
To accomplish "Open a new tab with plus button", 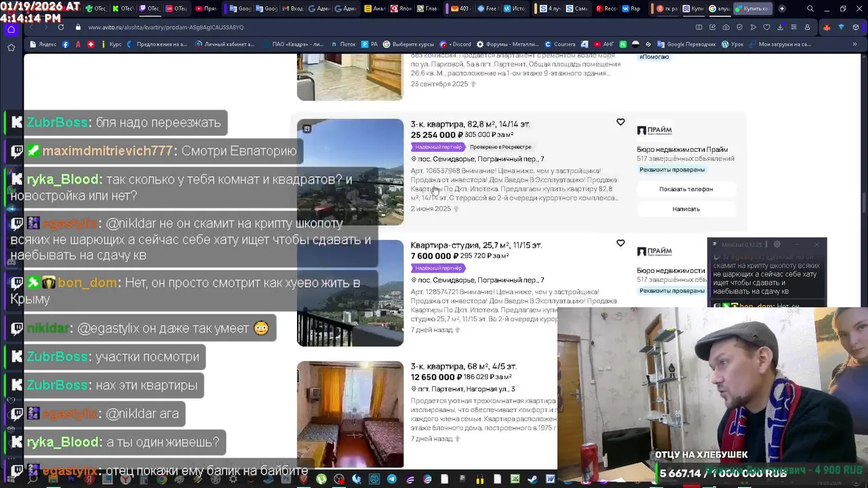I will point(782,9).
